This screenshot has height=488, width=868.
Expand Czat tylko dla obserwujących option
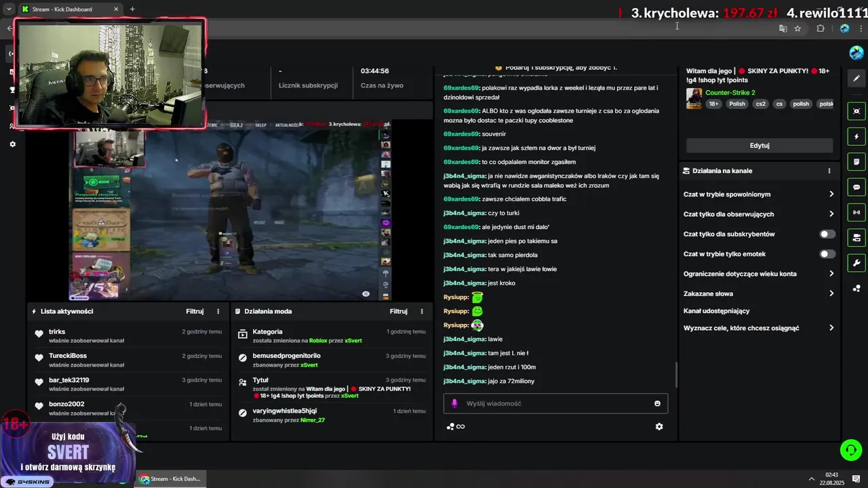tap(759, 214)
